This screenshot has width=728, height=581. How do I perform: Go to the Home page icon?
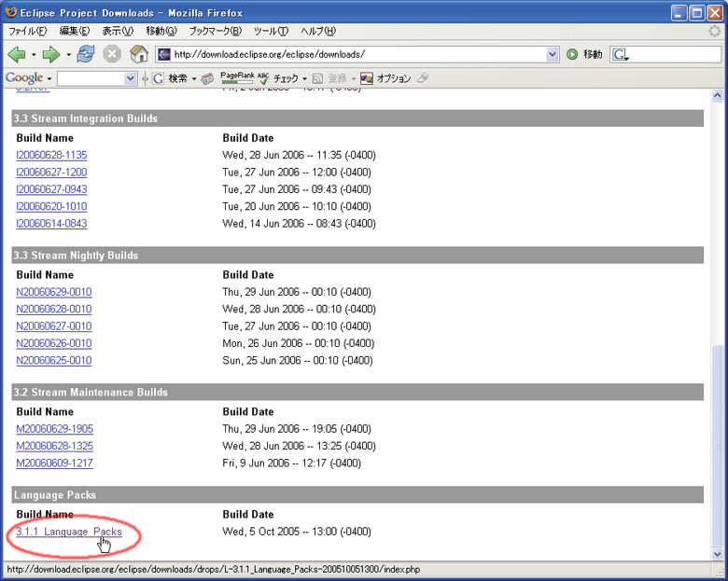tap(138, 54)
